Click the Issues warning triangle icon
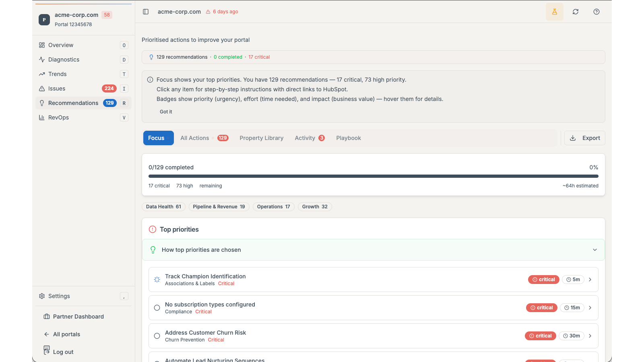The height and width of the screenshot is (362, 644). click(42, 88)
